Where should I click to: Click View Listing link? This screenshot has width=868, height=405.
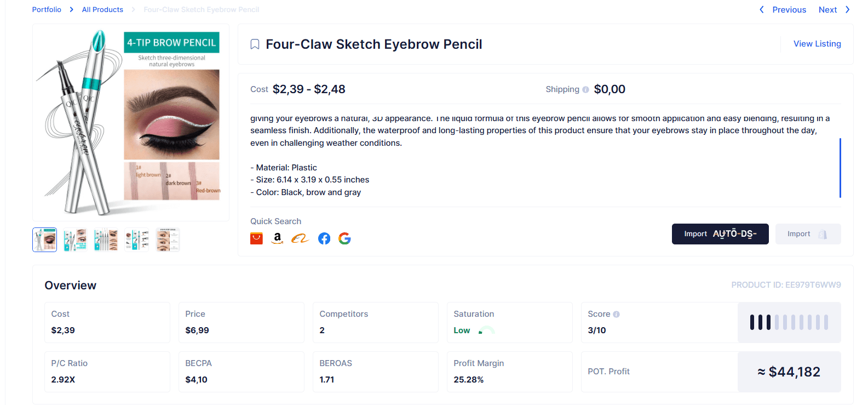pyautogui.click(x=817, y=44)
